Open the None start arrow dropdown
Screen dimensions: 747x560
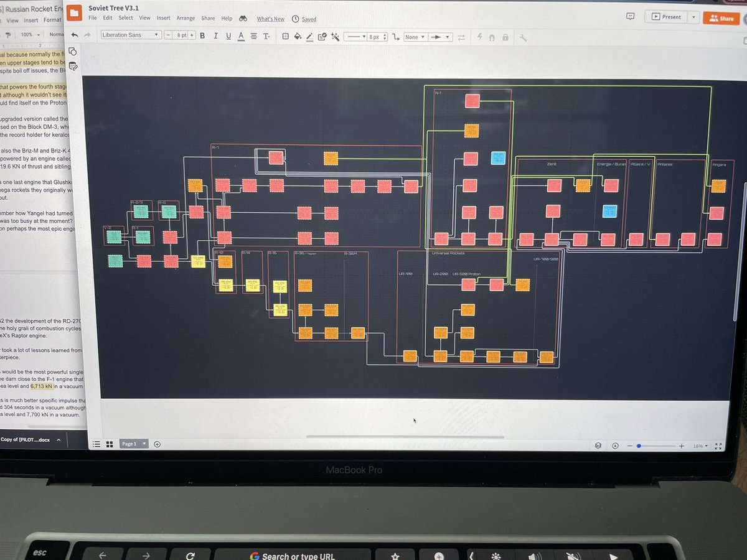tap(415, 37)
